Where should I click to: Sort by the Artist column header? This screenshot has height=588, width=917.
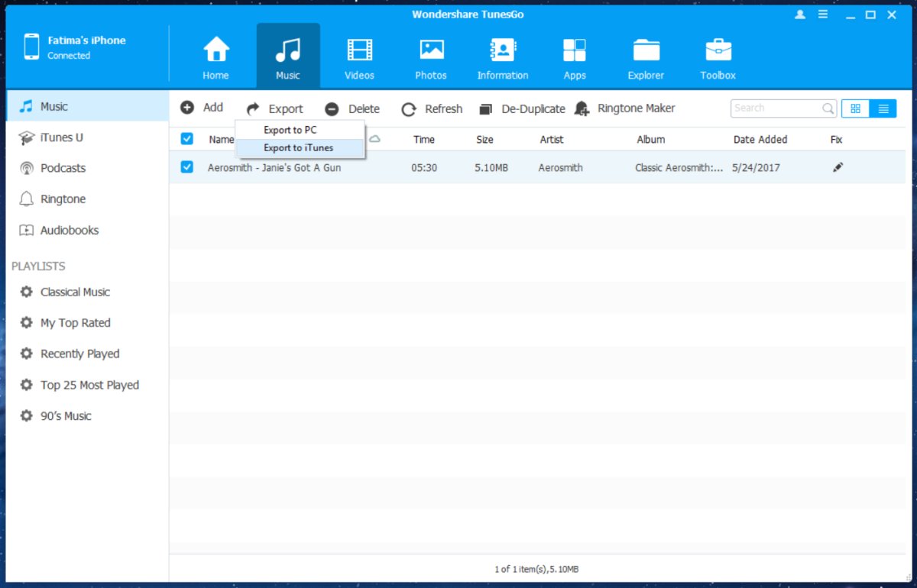click(552, 140)
